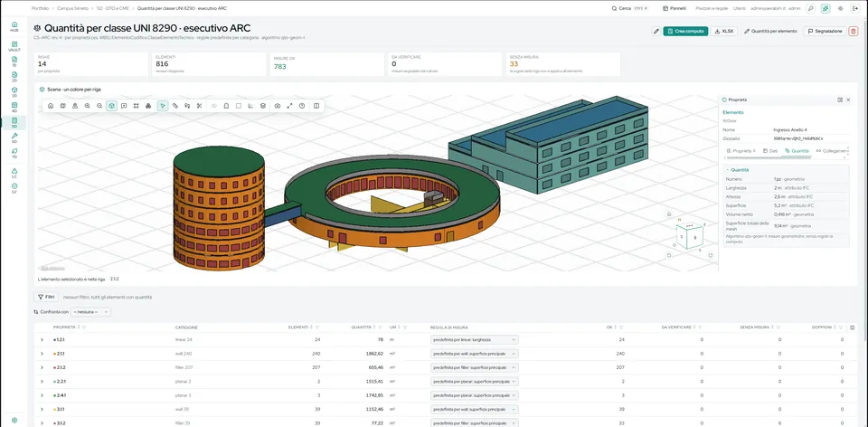
Task: Select the 7D module icon
Action: pyautogui.click(x=14, y=152)
